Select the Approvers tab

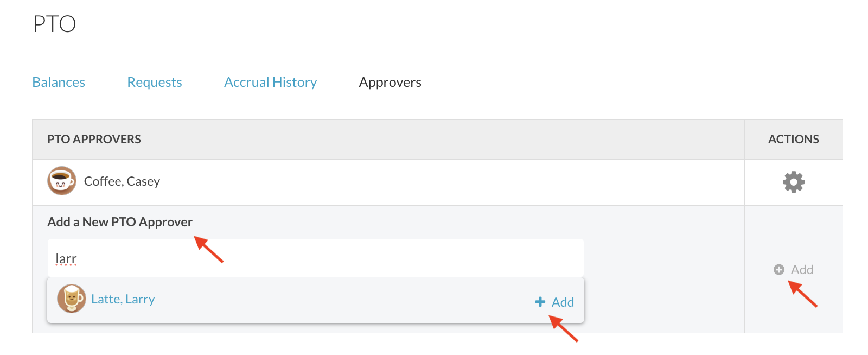click(x=390, y=83)
